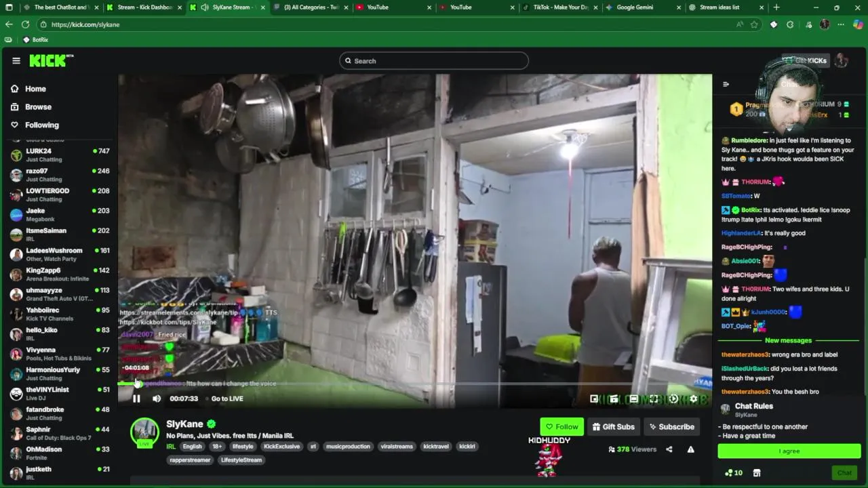Open the chat shop storefront icon
The height and width of the screenshot is (488, 868).
coord(757,473)
